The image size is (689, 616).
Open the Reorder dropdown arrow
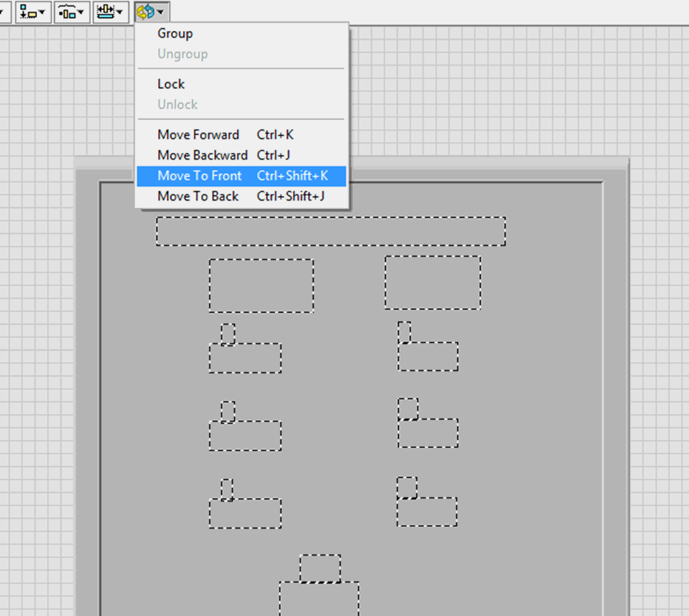pyautogui.click(x=161, y=11)
